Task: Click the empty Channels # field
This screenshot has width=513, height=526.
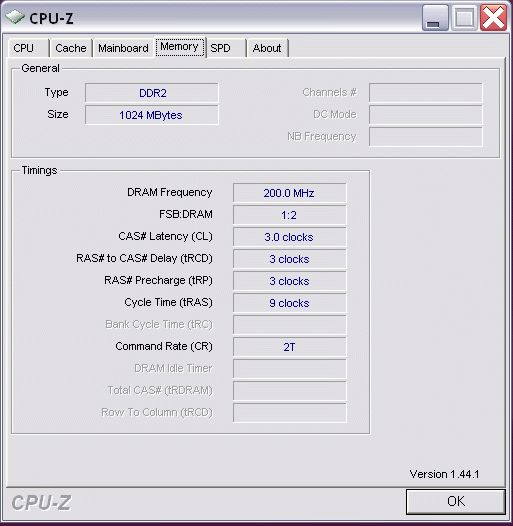Action: pos(426,93)
